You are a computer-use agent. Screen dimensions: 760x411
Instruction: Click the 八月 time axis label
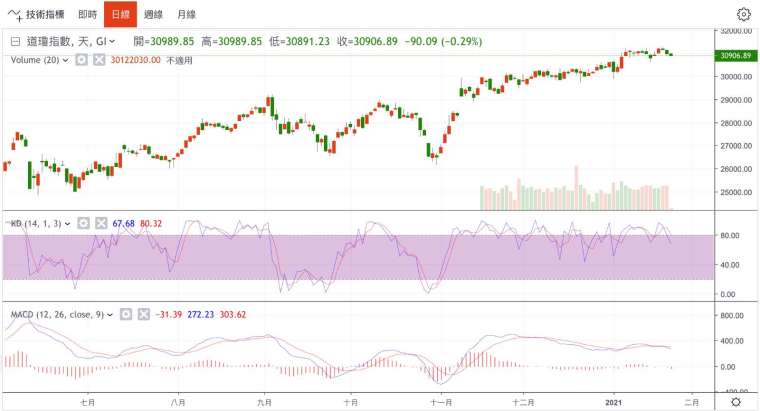pos(178,402)
